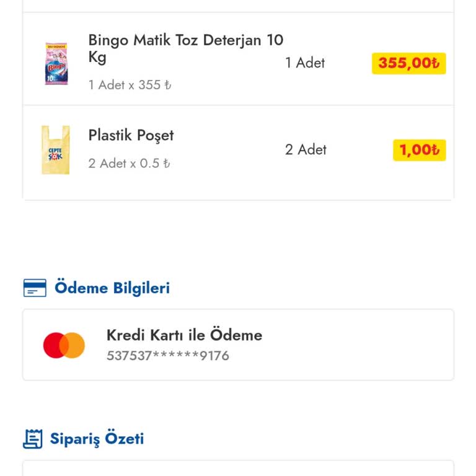Click the "1 Adet x 355 ₺" unit price text
Viewport: 476px width, 476px height.
tap(130, 85)
